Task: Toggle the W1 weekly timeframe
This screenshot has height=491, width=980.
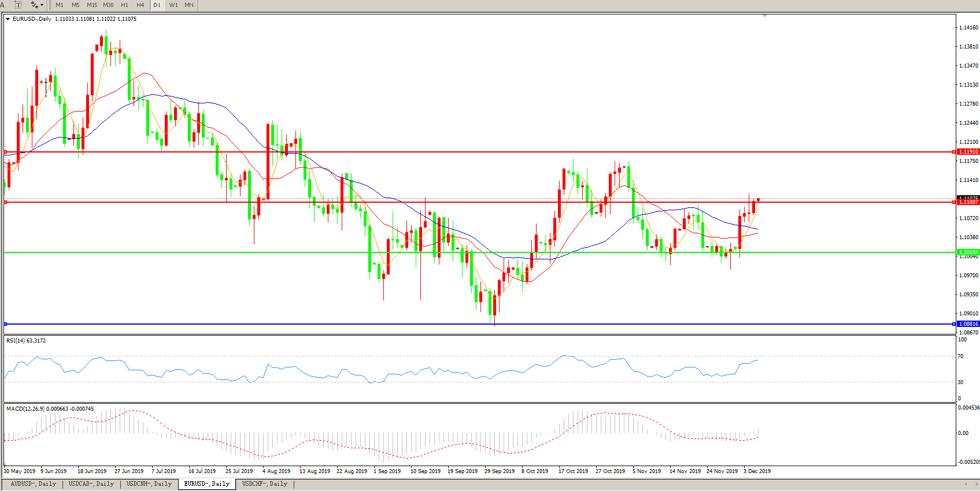Action: (x=173, y=5)
